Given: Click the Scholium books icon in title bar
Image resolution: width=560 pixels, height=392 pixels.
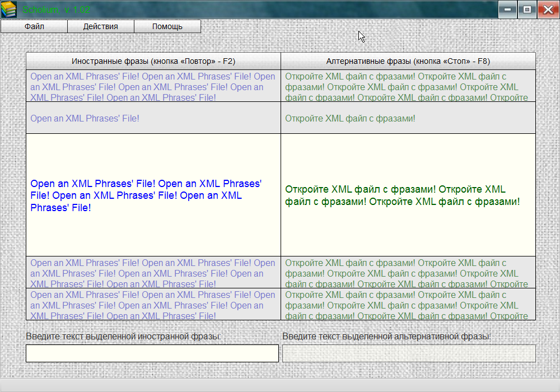Looking at the screenshot, I should [9, 10].
